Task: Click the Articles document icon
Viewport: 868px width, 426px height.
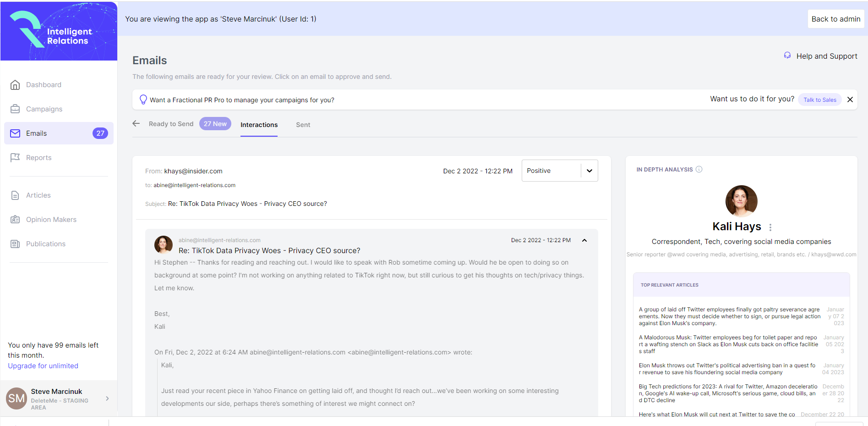Action: (15, 195)
